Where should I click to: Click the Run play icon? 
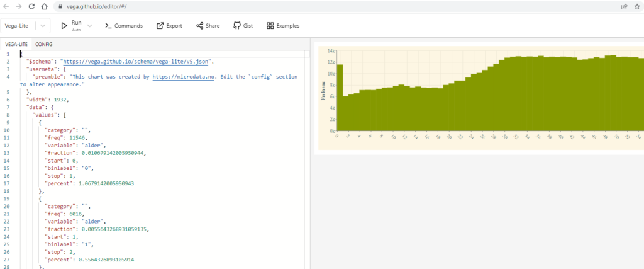(64, 26)
